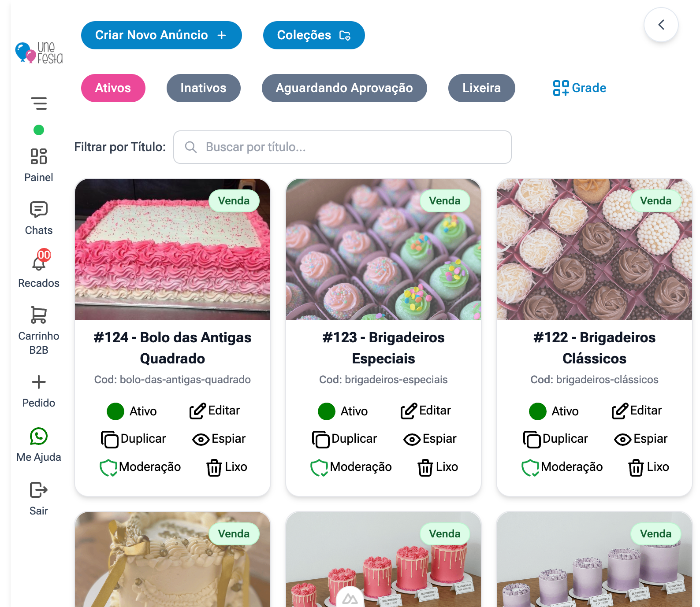The image size is (700, 607).
Task: Click the Pedido plus icon
Action: (x=39, y=382)
